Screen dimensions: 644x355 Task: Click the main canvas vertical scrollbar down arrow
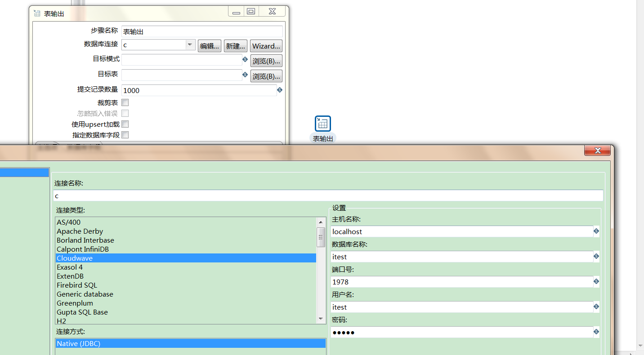(640, 346)
